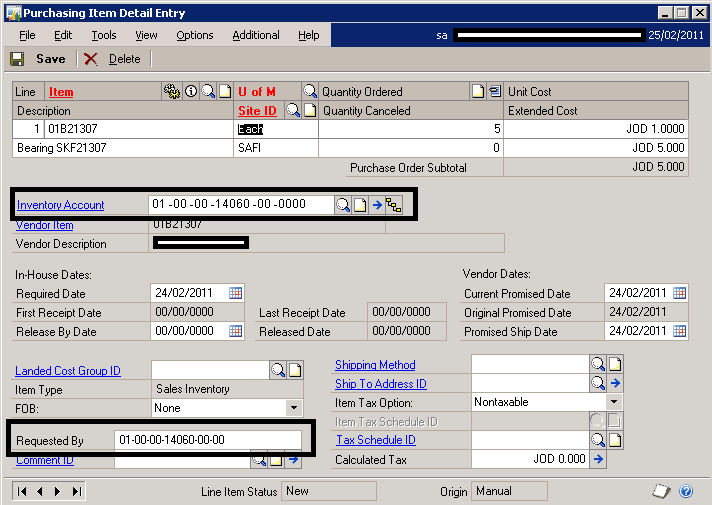Image resolution: width=712 pixels, height=505 pixels.
Task: Click the Landed Cost Group ID link
Action: point(68,371)
